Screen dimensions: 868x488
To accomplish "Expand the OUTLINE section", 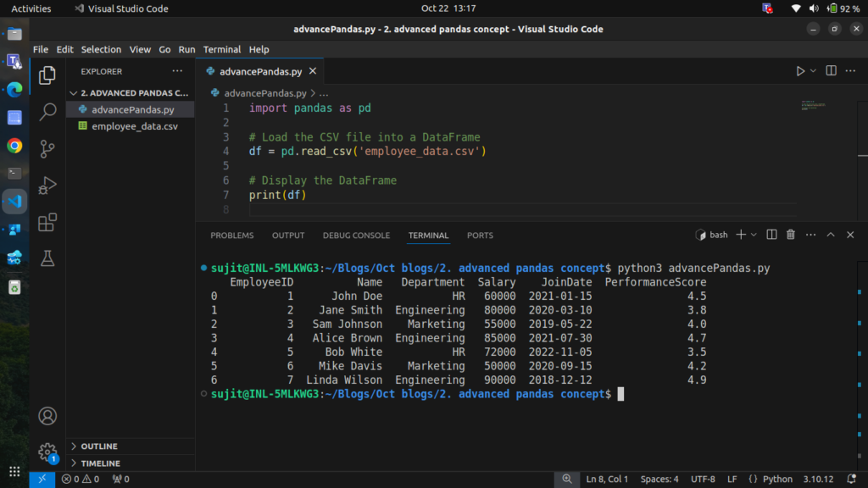I will coord(99,446).
